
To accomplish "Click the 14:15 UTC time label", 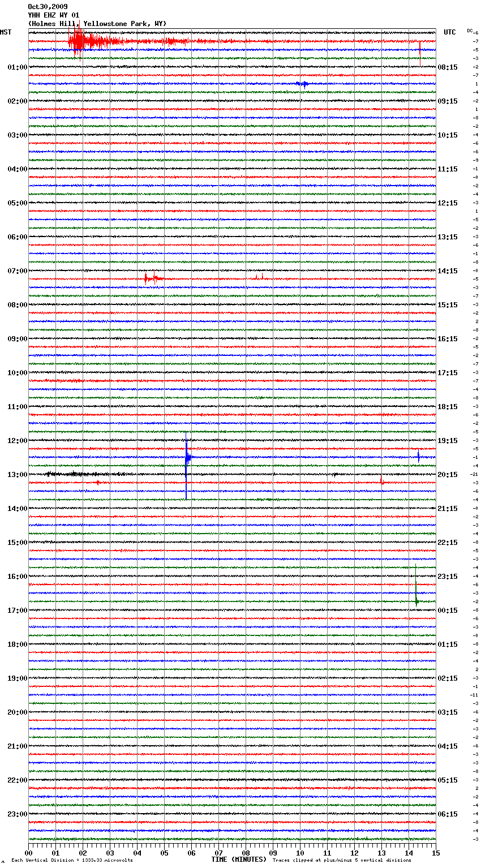I will click(448, 271).
